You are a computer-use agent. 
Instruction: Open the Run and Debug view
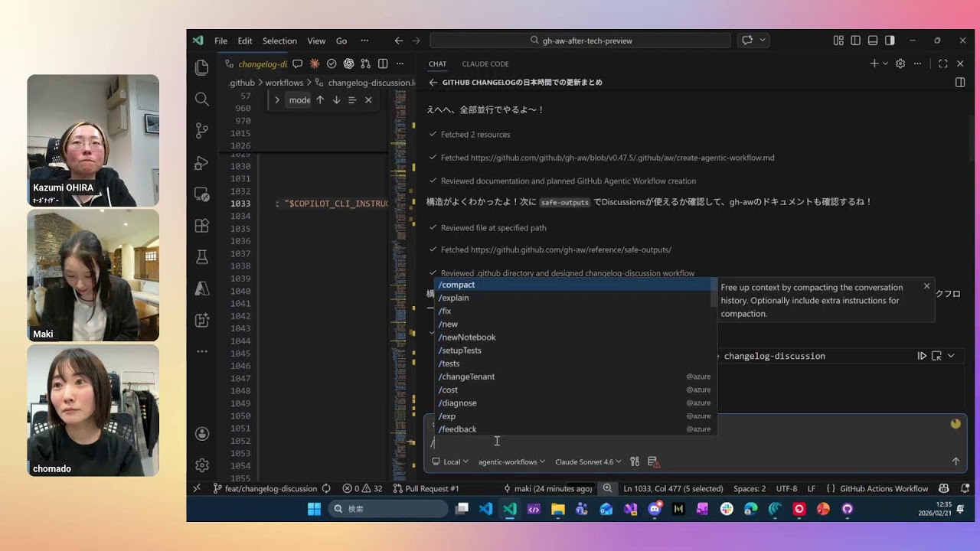point(202,163)
